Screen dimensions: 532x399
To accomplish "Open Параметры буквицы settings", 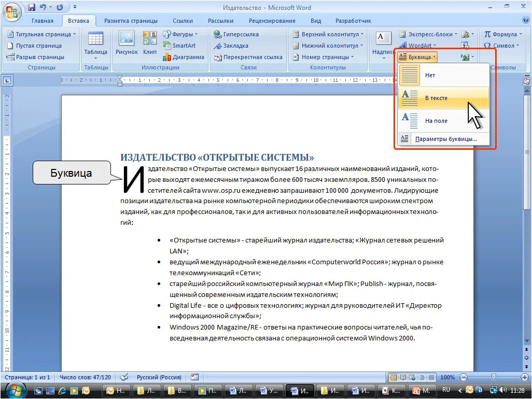I will pyautogui.click(x=444, y=139).
